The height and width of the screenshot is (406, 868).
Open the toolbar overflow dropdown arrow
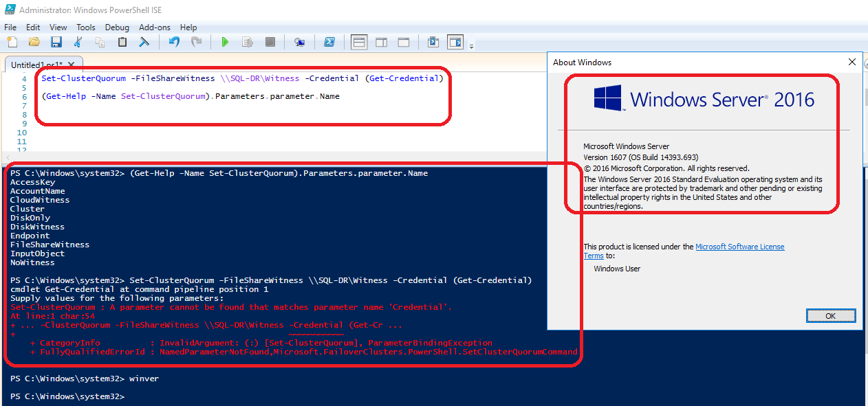[472, 45]
